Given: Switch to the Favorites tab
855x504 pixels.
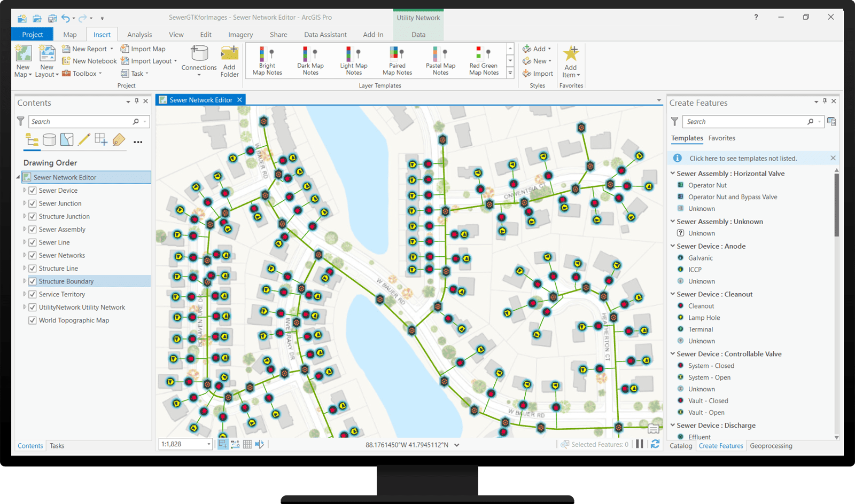Looking at the screenshot, I should click(722, 138).
